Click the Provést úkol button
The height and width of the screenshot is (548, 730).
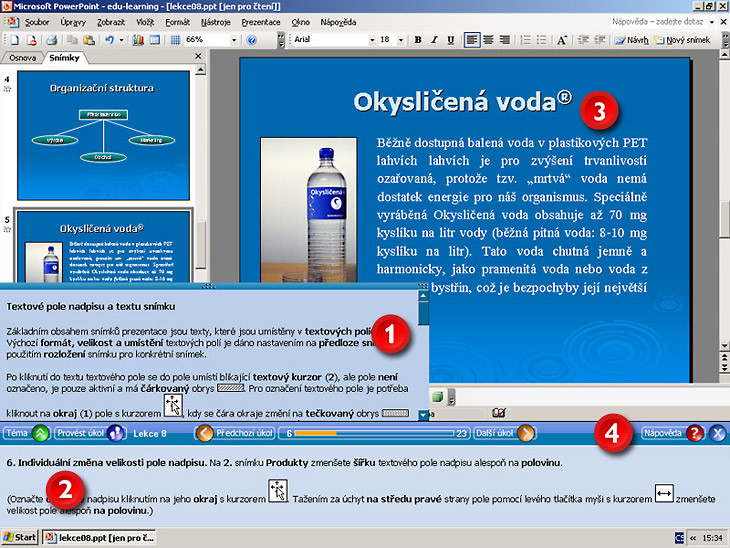coord(89,433)
